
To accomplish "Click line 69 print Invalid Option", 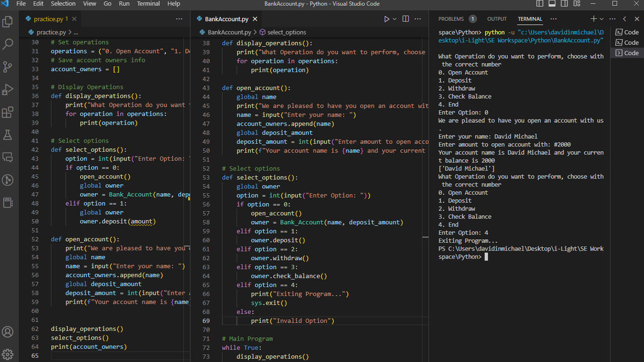I will (x=292, y=321).
